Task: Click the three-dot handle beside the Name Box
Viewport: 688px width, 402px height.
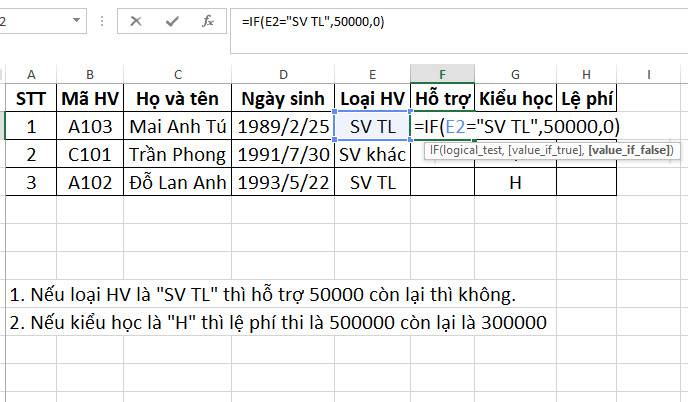Action: [x=102, y=21]
